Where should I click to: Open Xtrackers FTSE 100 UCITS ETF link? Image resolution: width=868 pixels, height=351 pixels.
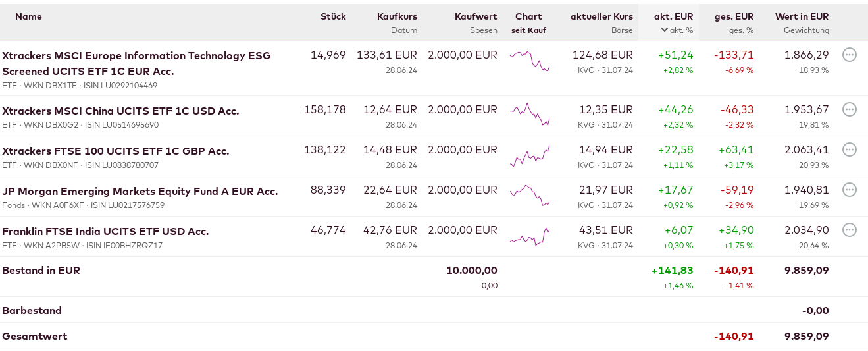(x=116, y=151)
